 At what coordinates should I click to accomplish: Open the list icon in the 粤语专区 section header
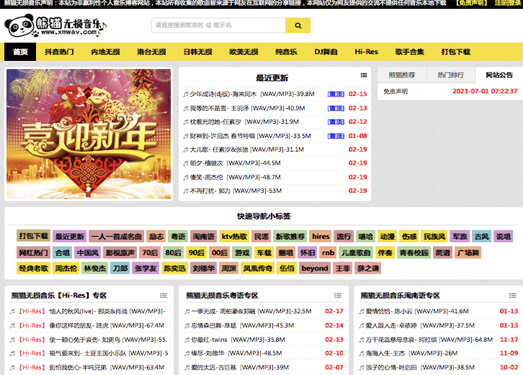pyautogui.click(x=338, y=296)
